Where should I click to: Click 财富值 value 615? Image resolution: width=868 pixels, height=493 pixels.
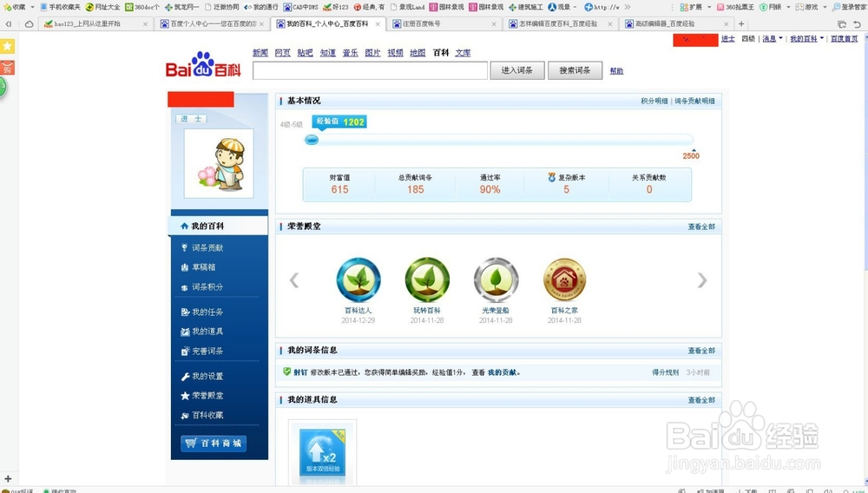click(340, 189)
